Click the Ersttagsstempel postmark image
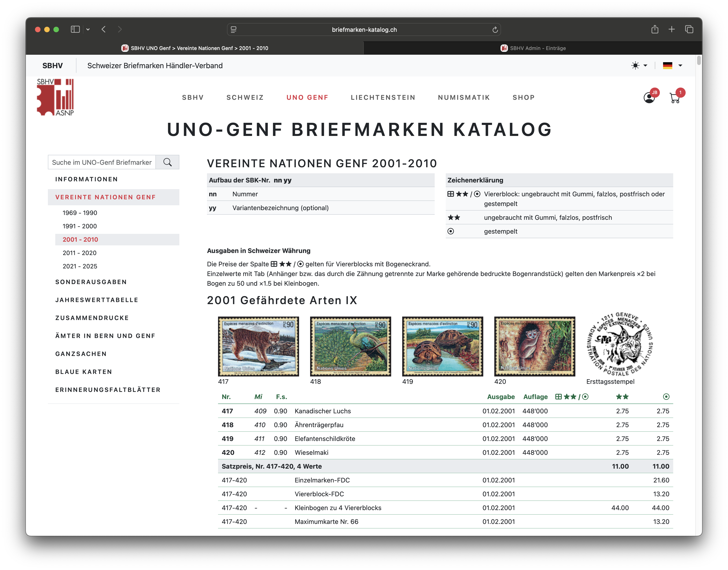 [x=620, y=344]
